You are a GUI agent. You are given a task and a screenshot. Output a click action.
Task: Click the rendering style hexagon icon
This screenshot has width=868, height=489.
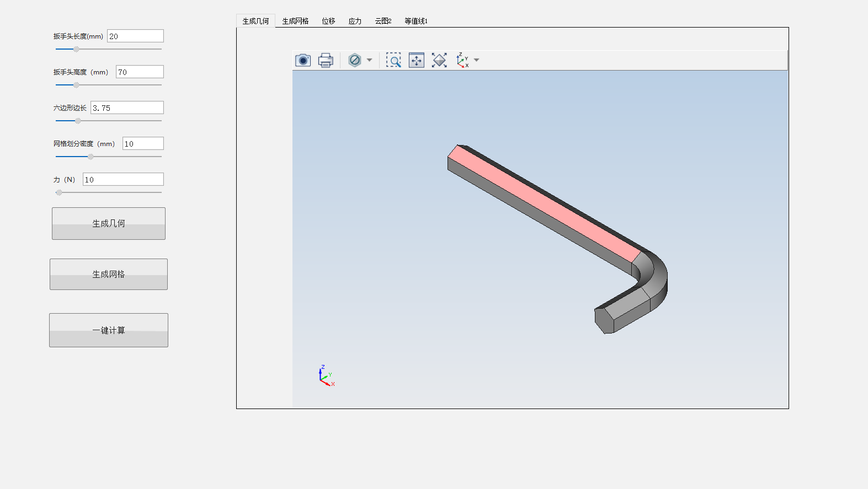(x=355, y=60)
